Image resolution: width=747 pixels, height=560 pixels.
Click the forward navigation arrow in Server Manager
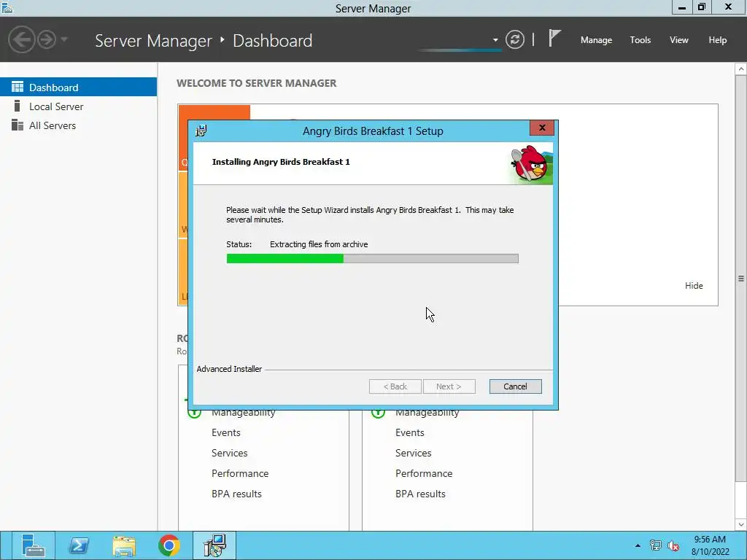[47, 39]
